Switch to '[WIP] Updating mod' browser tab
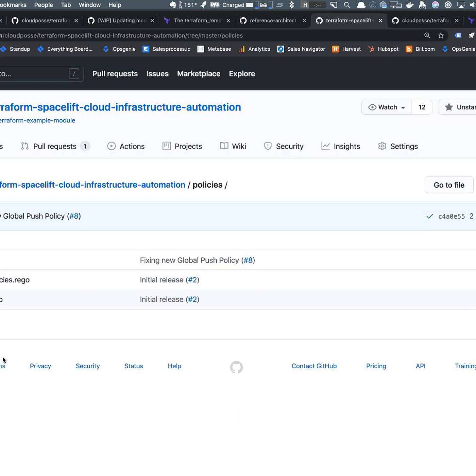 [x=121, y=20]
